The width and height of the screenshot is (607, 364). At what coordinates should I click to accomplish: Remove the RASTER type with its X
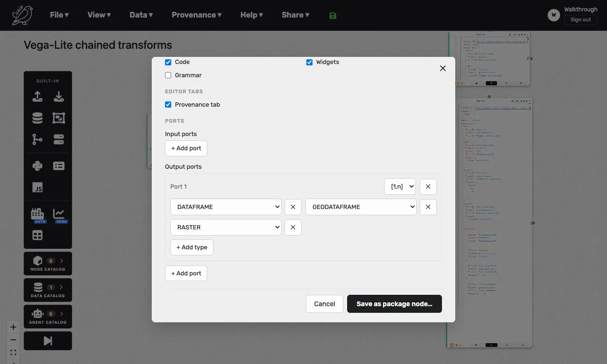(293, 227)
